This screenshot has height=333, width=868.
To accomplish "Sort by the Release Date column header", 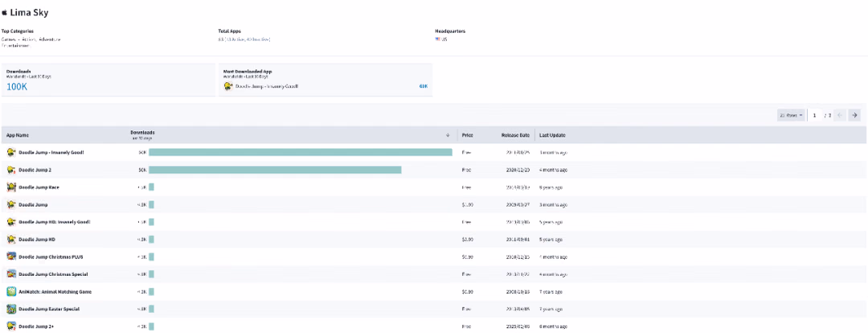I will point(515,135).
